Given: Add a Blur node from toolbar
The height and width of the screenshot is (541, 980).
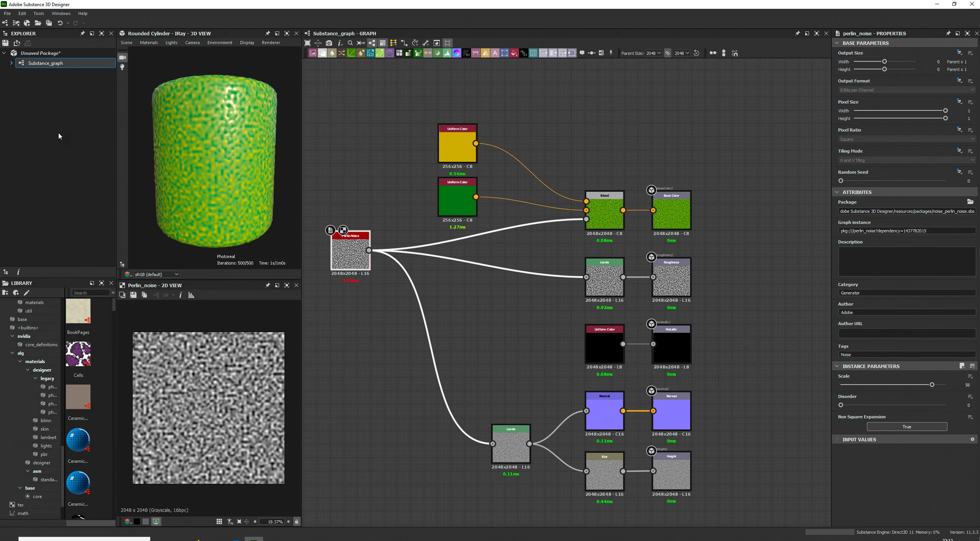Looking at the screenshot, I should pyautogui.click(x=332, y=53).
